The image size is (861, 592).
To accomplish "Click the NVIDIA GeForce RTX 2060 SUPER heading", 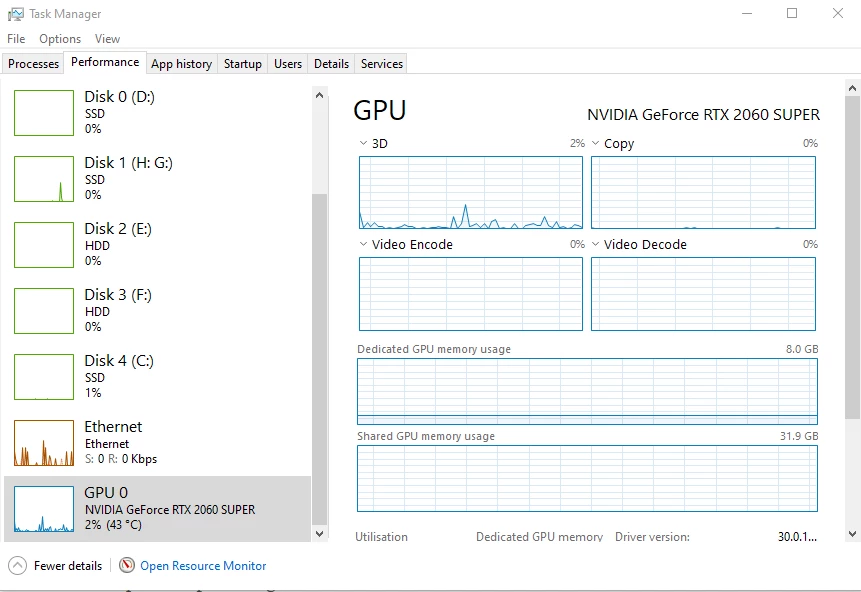I will pos(703,115).
